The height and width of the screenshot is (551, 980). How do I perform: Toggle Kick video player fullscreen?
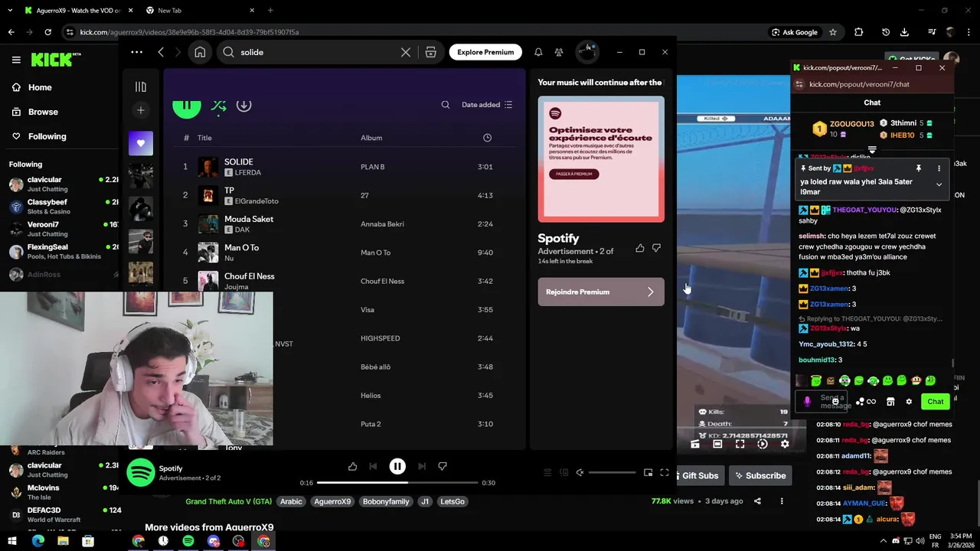click(x=740, y=444)
